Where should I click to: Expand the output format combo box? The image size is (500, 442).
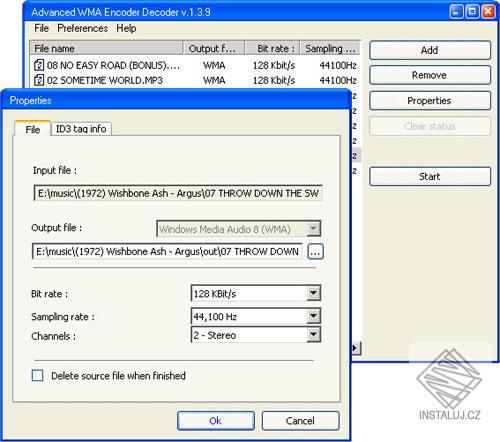(x=313, y=229)
